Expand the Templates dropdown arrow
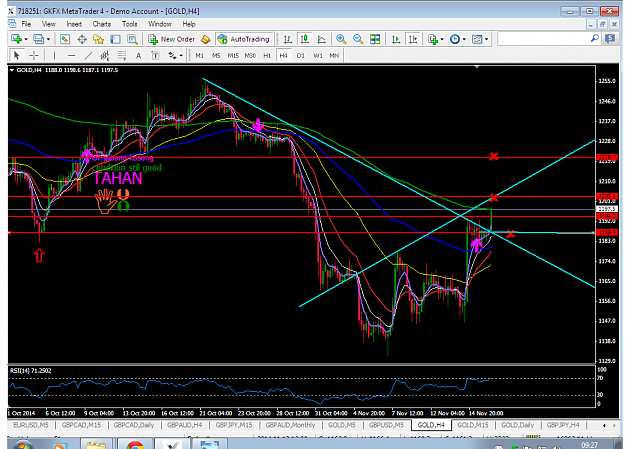 click(x=486, y=39)
